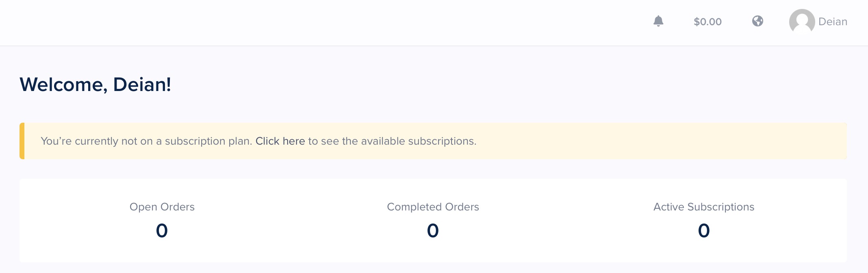Click the globe language icon
Image resolution: width=868 pixels, height=273 pixels.
click(x=757, y=21)
